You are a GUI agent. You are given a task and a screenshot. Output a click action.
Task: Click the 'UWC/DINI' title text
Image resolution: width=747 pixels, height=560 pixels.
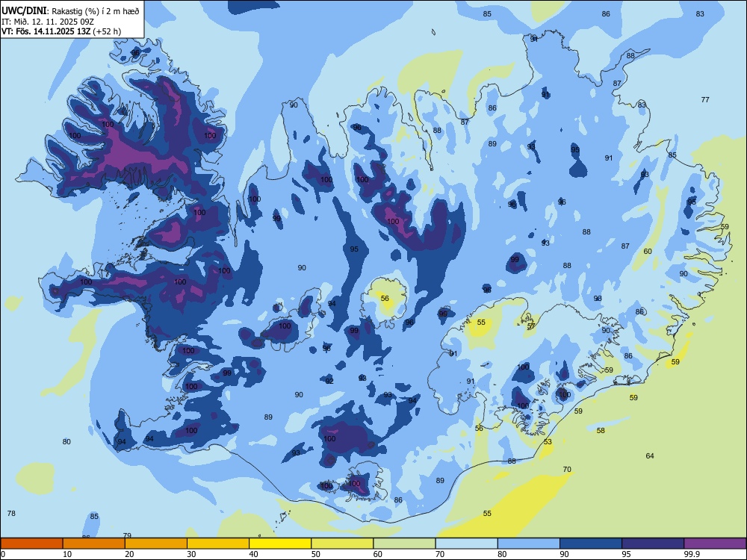click(25, 11)
